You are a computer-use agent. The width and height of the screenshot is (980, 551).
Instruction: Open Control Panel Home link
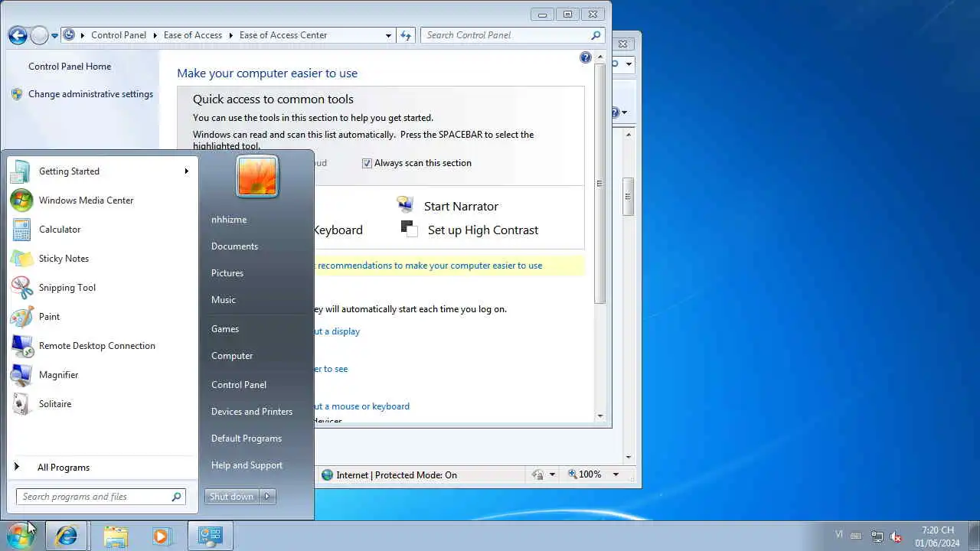coord(70,67)
